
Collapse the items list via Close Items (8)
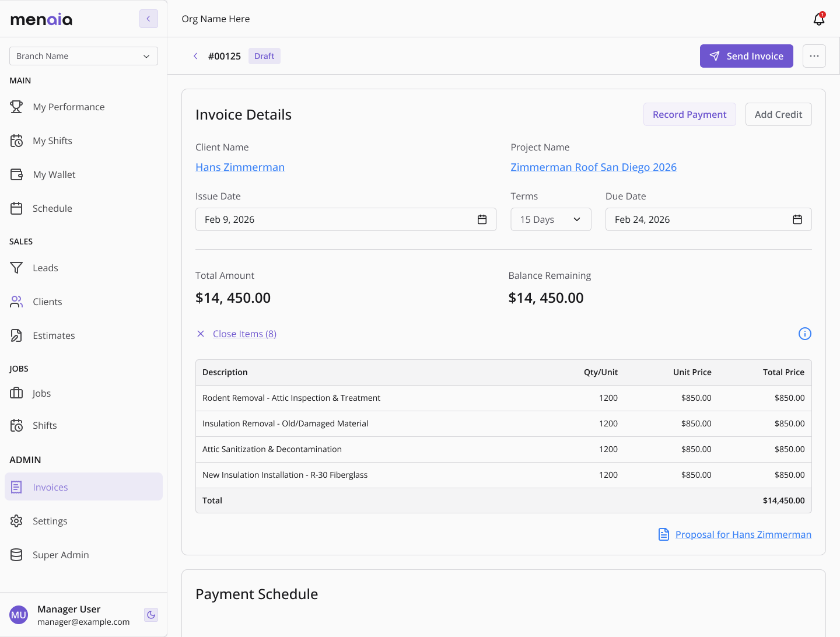[x=244, y=334]
